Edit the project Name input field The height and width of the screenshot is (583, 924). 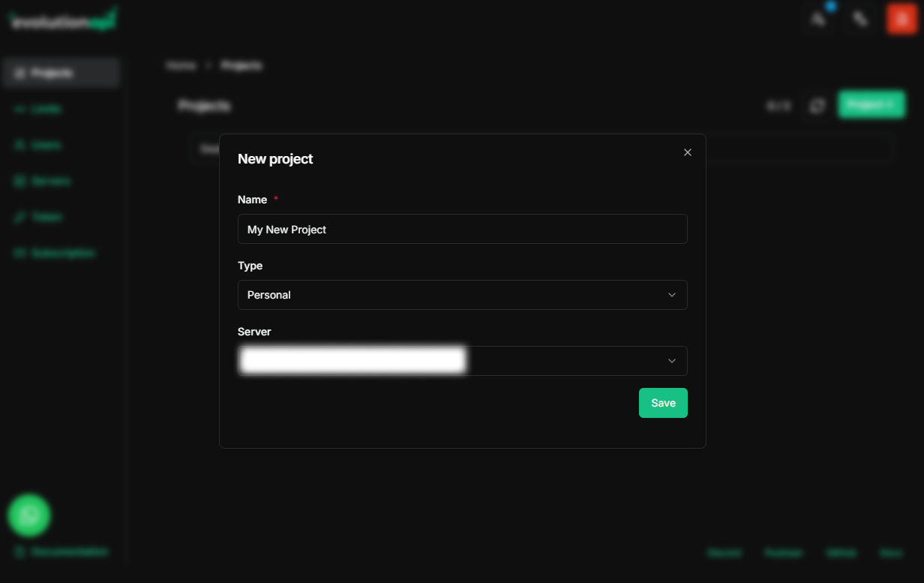462,229
